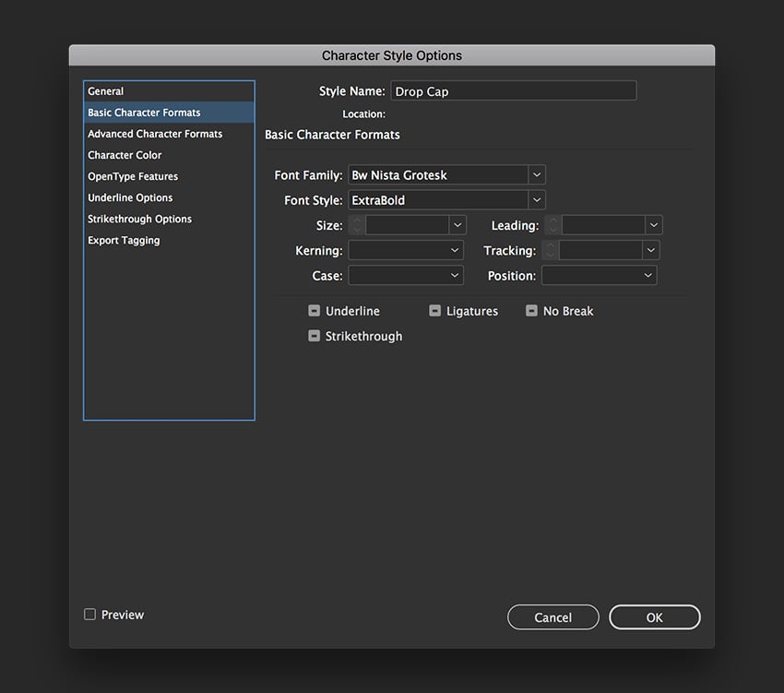Image resolution: width=784 pixels, height=693 pixels.
Task: Toggle the Ligatures checkbox
Action: pos(434,311)
